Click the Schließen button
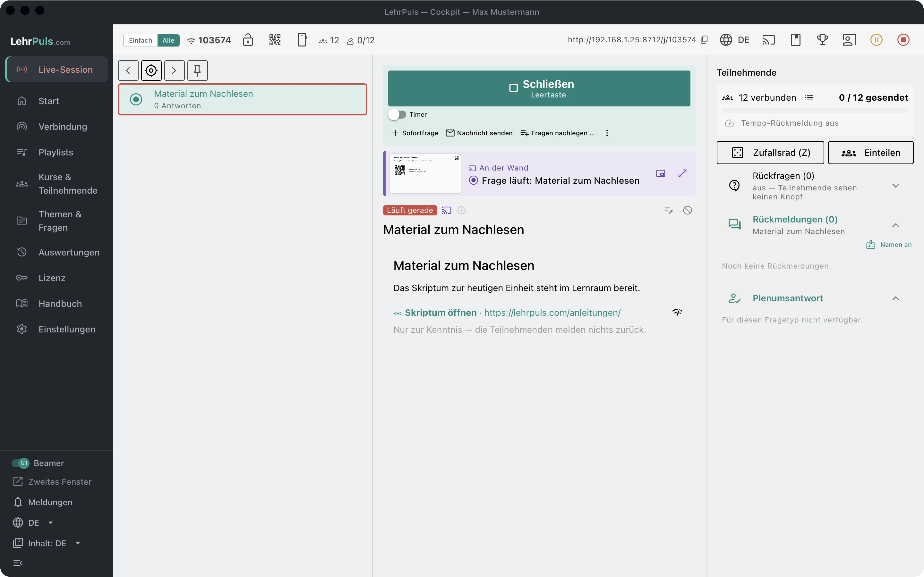 pos(539,88)
